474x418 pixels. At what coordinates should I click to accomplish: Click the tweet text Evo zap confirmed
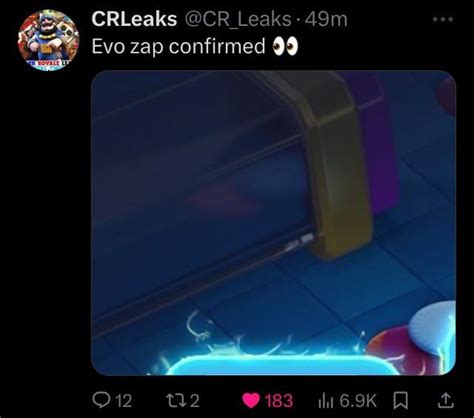tap(178, 46)
